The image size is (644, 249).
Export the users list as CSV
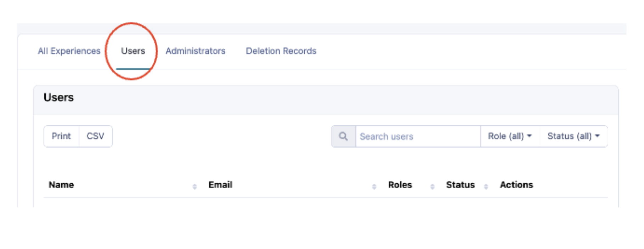point(95,136)
